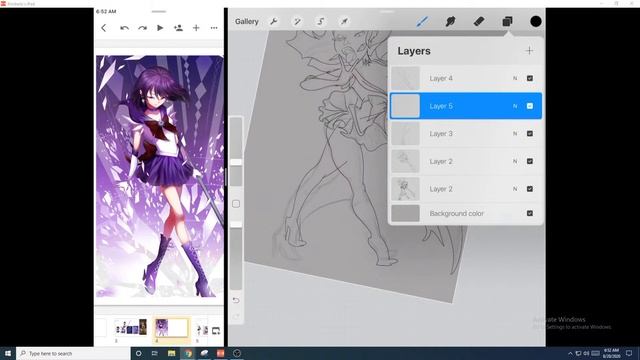Select the Paint brush tool
The height and width of the screenshot is (360, 640).
pos(422,21)
